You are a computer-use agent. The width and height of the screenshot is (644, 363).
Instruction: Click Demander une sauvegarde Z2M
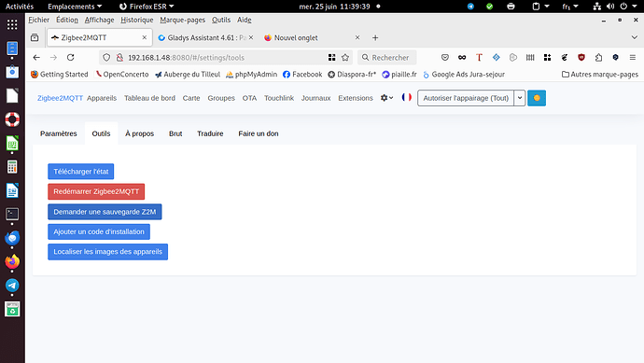(x=105, y=212)
